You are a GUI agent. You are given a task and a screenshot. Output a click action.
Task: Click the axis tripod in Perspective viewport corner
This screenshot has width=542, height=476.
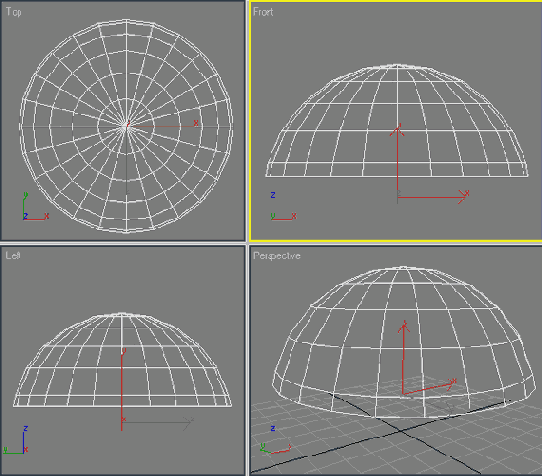pos(275,440)
